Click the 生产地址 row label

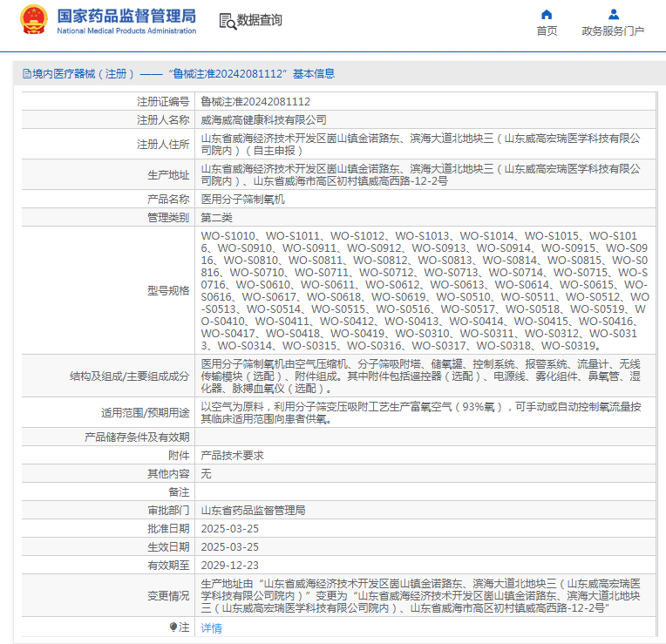pos(168,175)
